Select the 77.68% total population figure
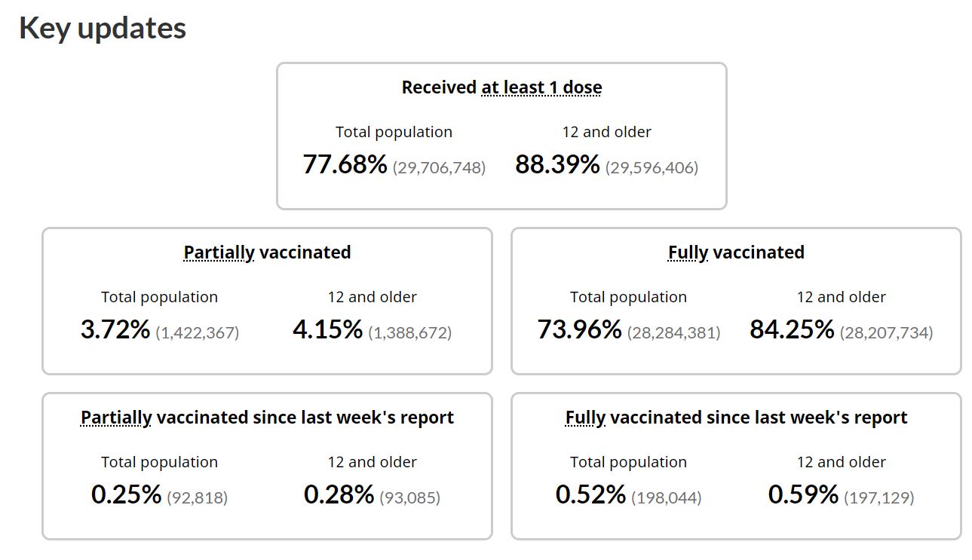 click(x=345, y=164)
